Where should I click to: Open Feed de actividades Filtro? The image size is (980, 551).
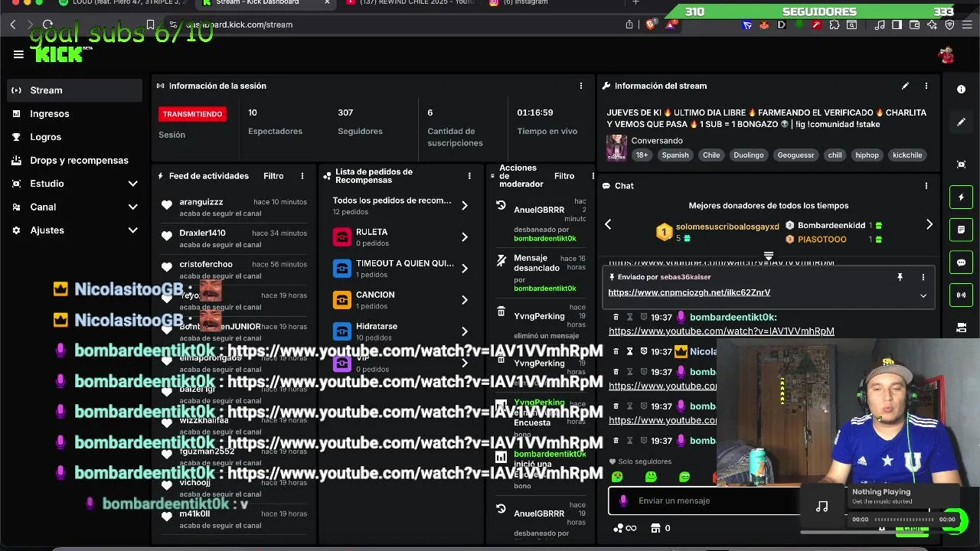pos(273,176)
